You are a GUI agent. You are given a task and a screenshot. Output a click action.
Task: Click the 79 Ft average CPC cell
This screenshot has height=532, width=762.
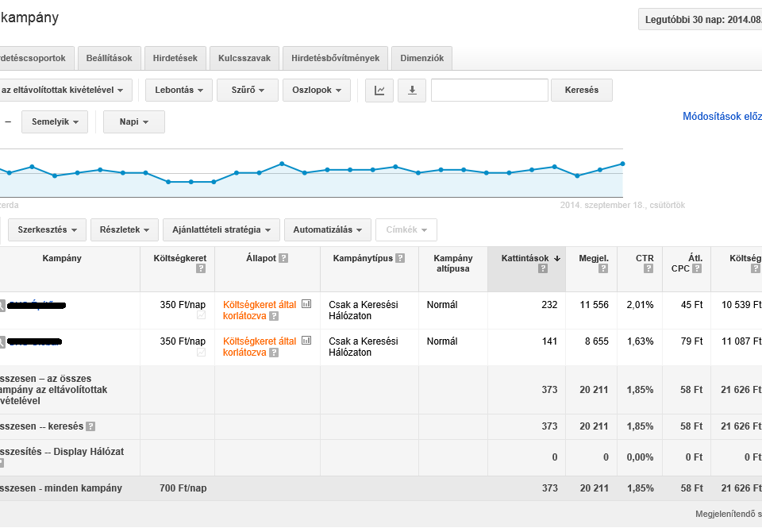click(691, 341)
